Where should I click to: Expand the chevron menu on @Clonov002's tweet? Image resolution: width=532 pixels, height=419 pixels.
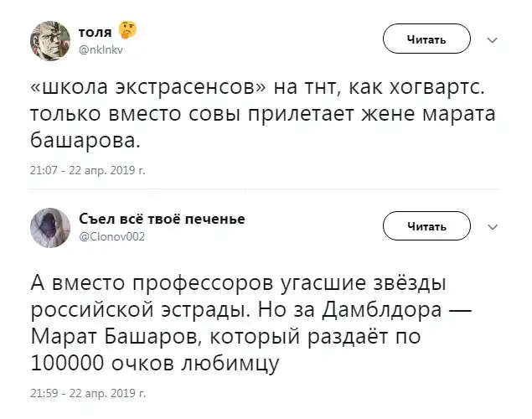(492, 226)
